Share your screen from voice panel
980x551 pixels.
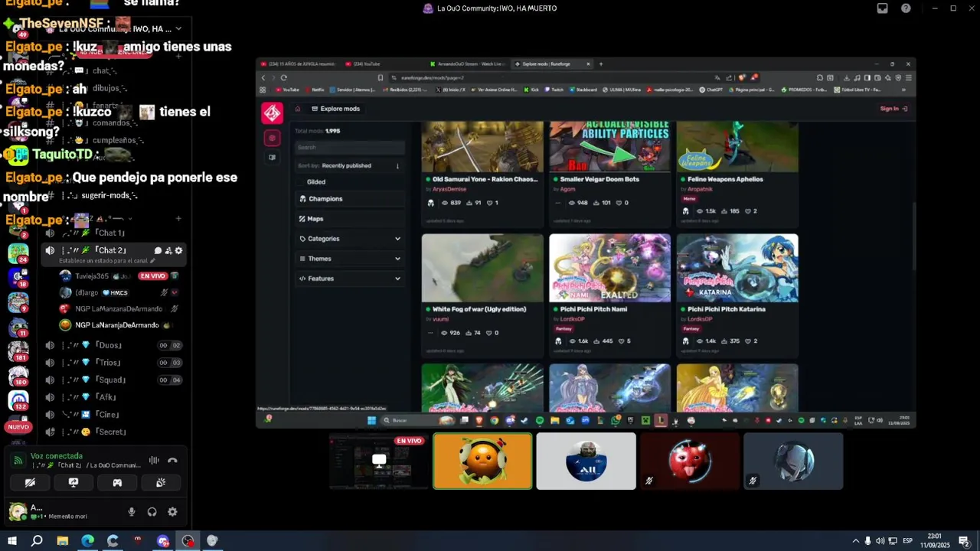pyautogui.click(x=73, y=483)
